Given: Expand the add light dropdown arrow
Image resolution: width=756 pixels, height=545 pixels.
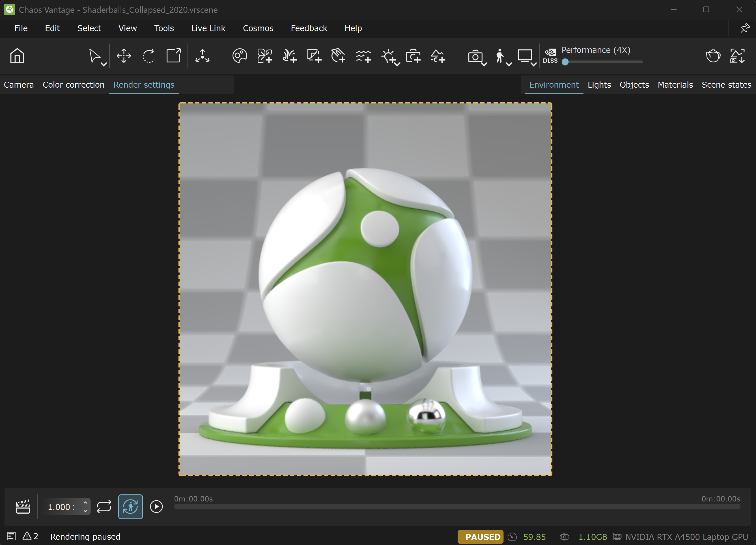Looking at the screenshot, I should tap(397, 64).
